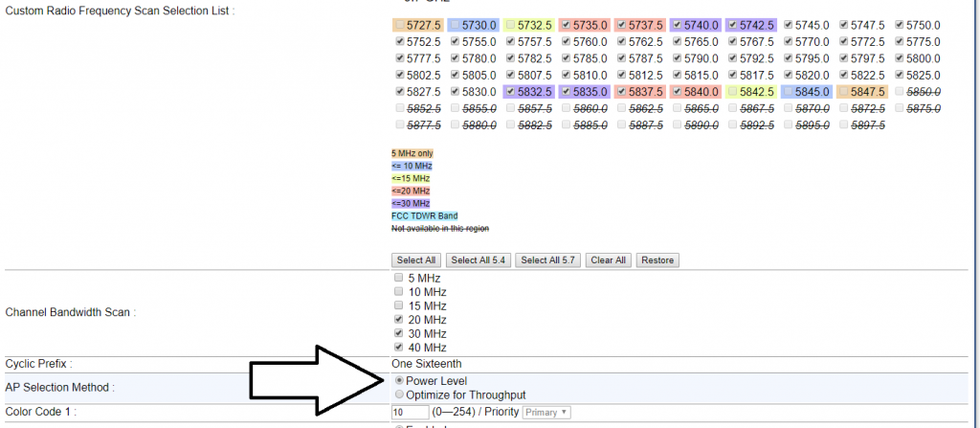Screen dimensions: 980x428
Task: Toggle the 5800.0 frequency checkbox
Action: [900, 58]
